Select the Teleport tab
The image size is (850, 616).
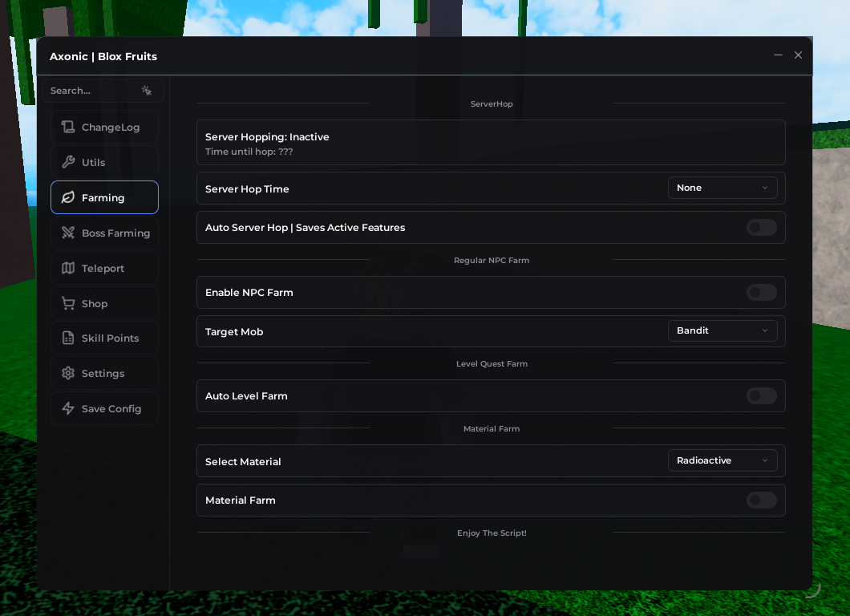tap(104, 268)
